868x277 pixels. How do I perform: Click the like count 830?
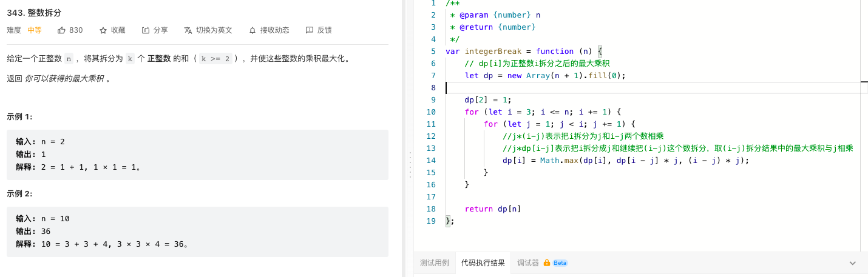click(x=76, y=30)
